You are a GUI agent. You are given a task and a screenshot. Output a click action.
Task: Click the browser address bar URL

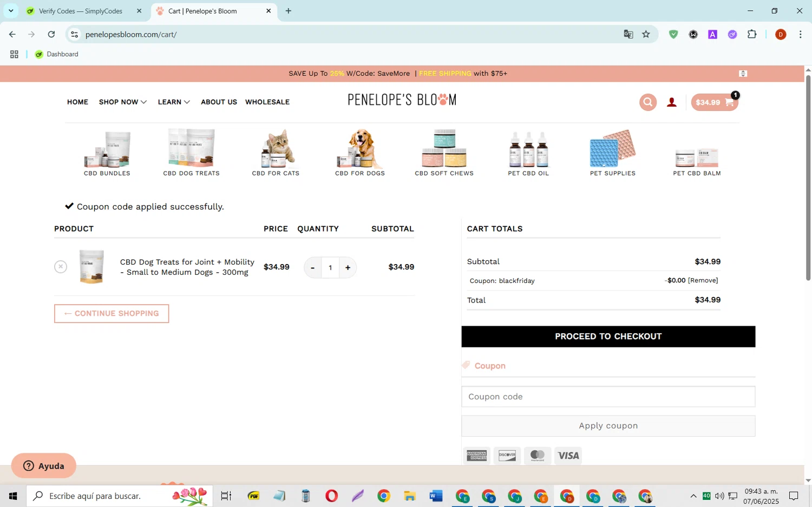131,34
